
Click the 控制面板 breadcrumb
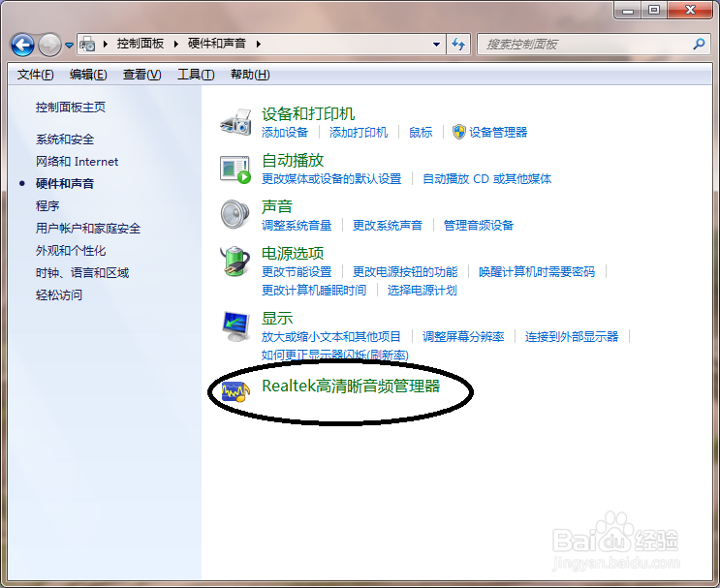click(141, 44)
